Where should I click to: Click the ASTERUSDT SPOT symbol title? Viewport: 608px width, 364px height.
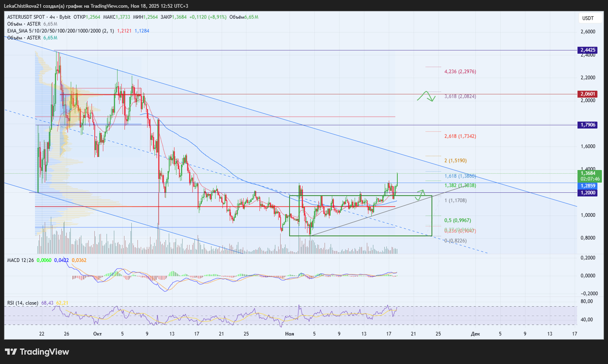(26, 17)
